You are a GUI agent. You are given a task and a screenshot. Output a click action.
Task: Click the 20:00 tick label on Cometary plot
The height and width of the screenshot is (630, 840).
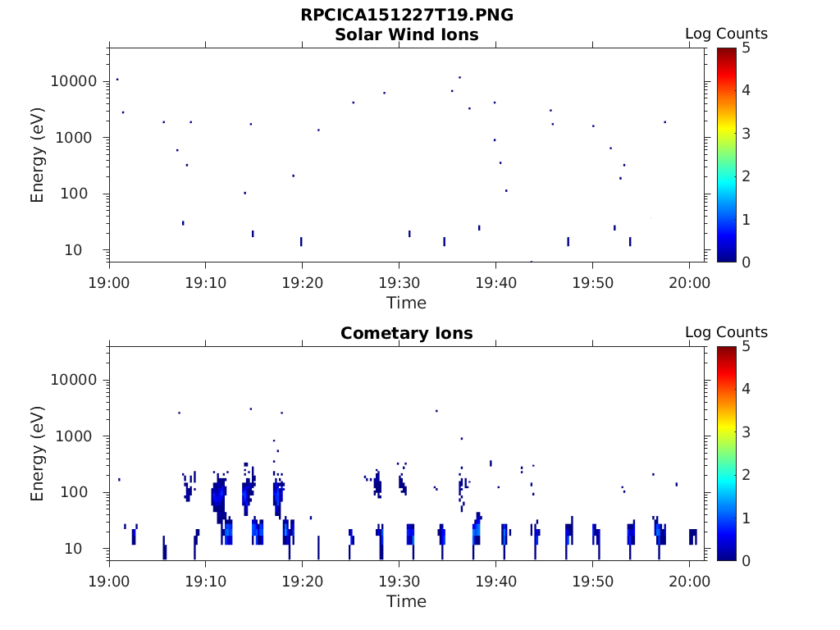[x=689, y=582]
